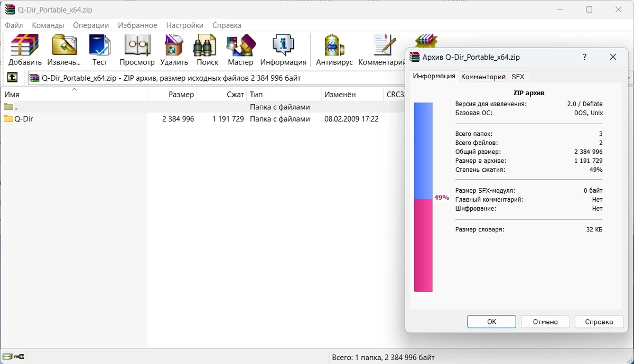Click the archive icon in address bar
The image size is (634, 364).
coord(35,78)
